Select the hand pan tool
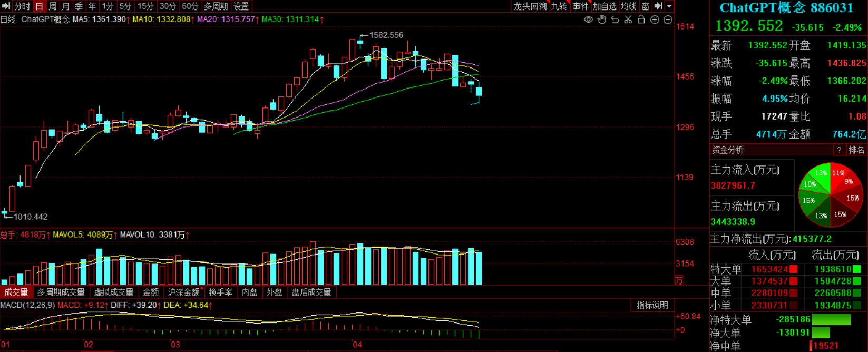 (x=602, y=19)
